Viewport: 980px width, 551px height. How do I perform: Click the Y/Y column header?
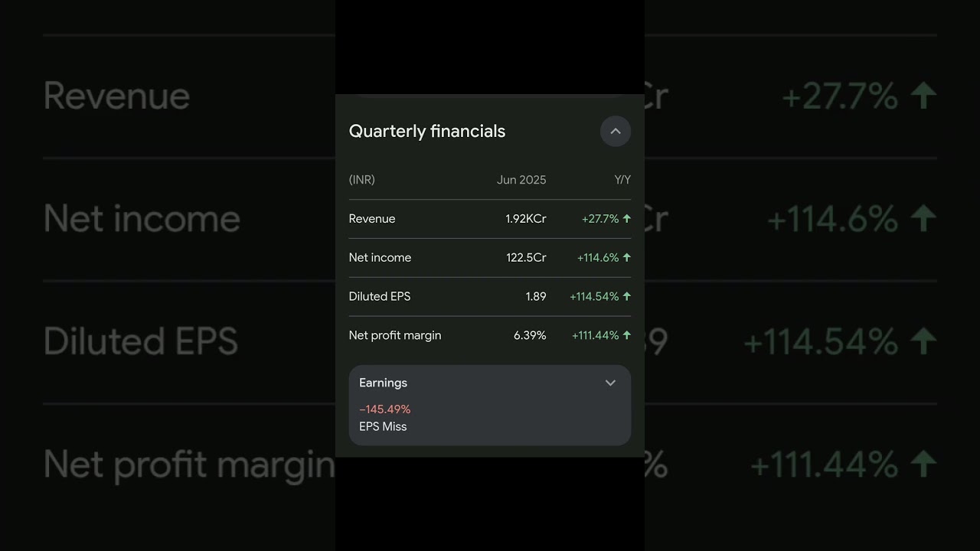pos(622,180)
